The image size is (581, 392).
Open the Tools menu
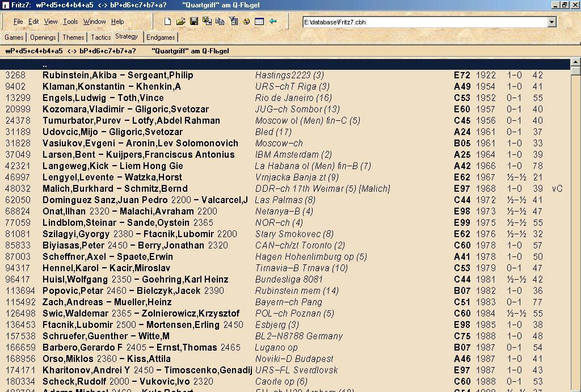tap(70, 22)
